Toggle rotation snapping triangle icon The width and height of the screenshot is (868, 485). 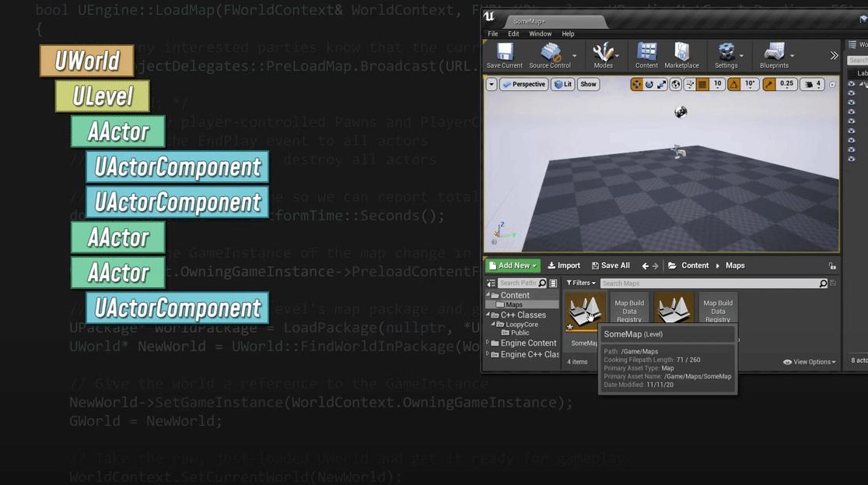pyautogui.click(x=734, y=84)
